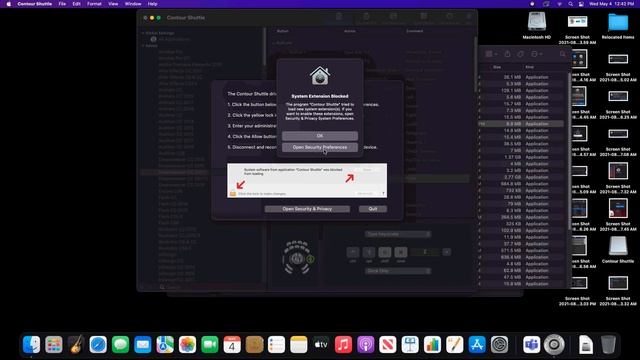Open System Preferences from the Dock

click(x=499, y=345)
